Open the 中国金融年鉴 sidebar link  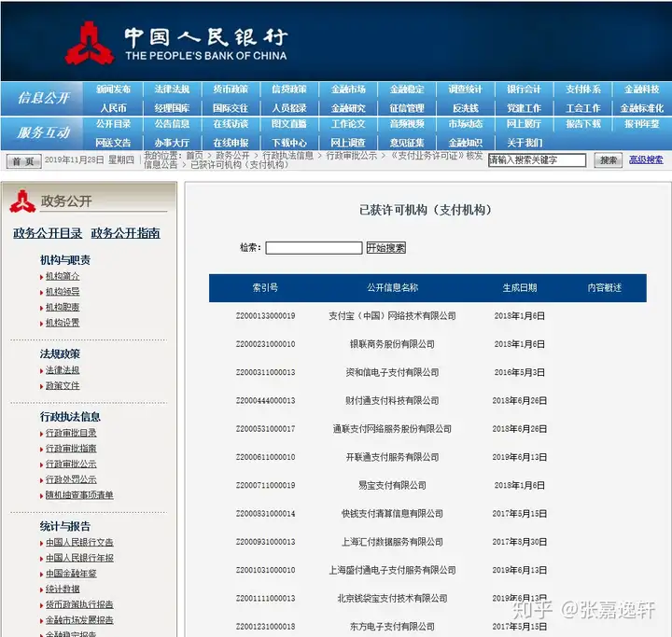[x=71, y=574]
